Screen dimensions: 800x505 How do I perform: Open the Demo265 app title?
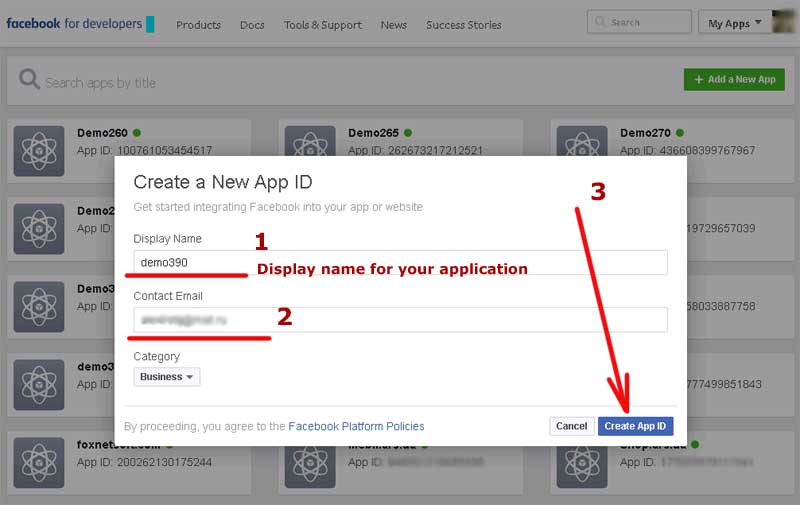(x=373, y=133)
